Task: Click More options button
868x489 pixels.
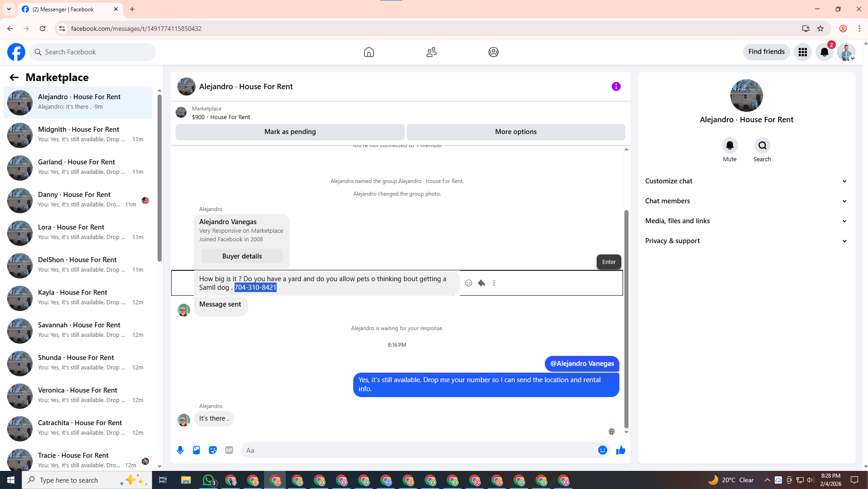Action: click(516, 132)
